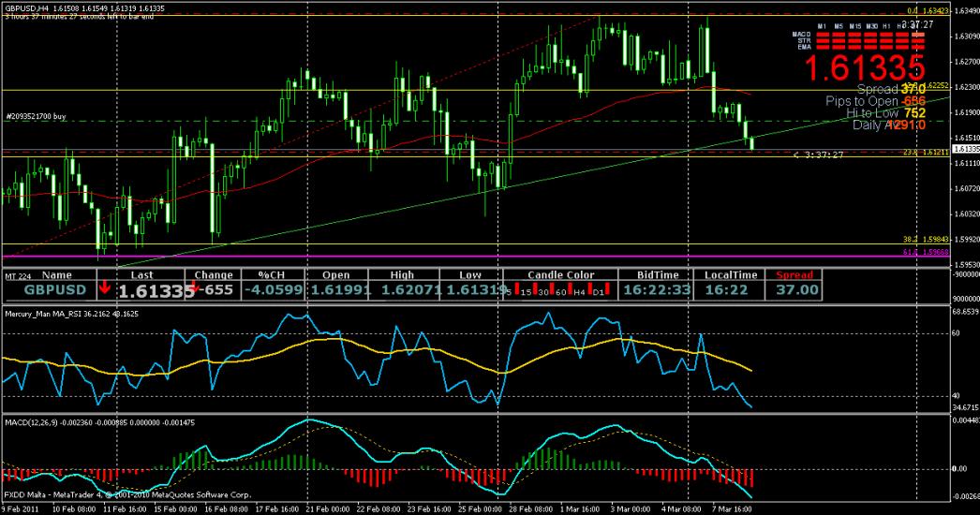Click the GBPUSD,H4 chart title text
The width and height of the screenshot is (980, 515).
tap(25, 6)
